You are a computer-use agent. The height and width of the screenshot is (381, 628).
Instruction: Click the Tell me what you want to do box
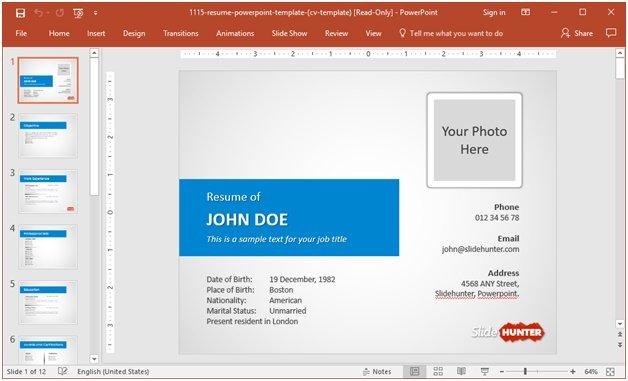point(451,33)
